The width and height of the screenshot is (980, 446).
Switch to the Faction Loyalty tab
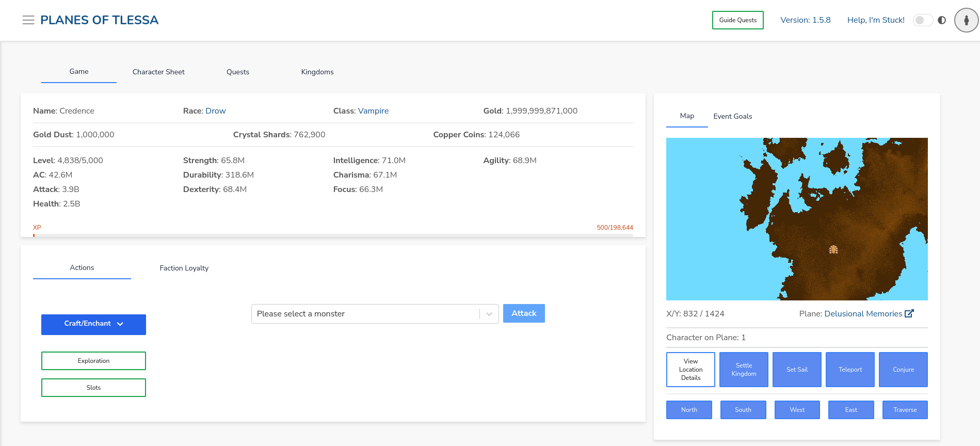[x=184, y=268]
